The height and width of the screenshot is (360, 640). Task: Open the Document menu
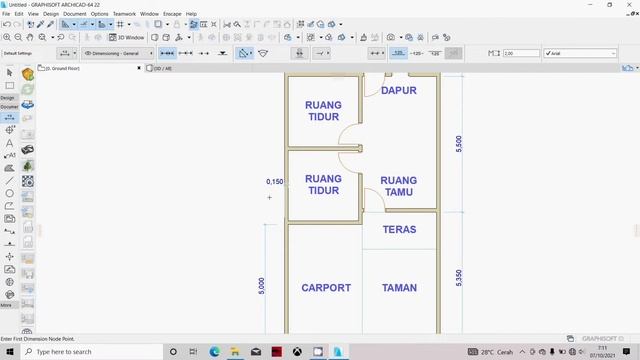[x=75, y=14]
